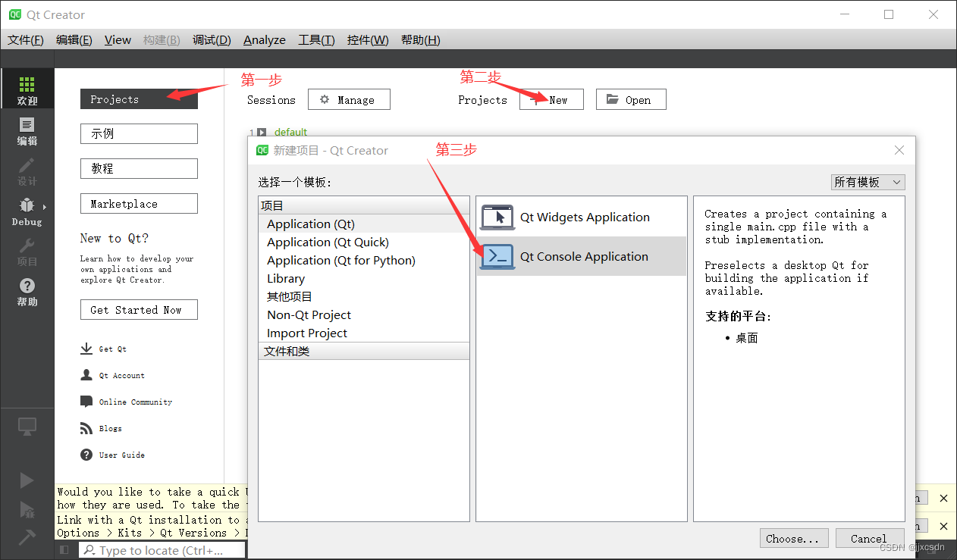Viewport: 957px width, 560px height.
Task: Click the User Guide question icon
Action: click(x=86, y=455)
